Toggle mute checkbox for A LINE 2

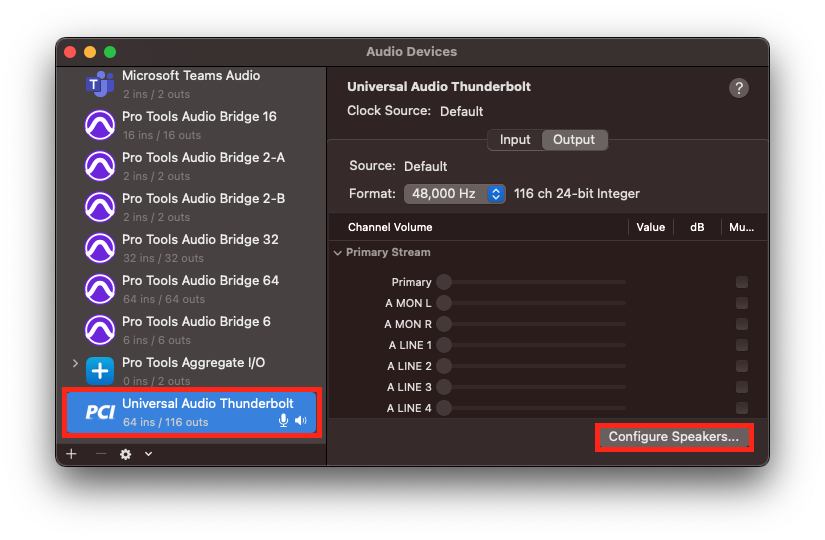click(742, 366)
